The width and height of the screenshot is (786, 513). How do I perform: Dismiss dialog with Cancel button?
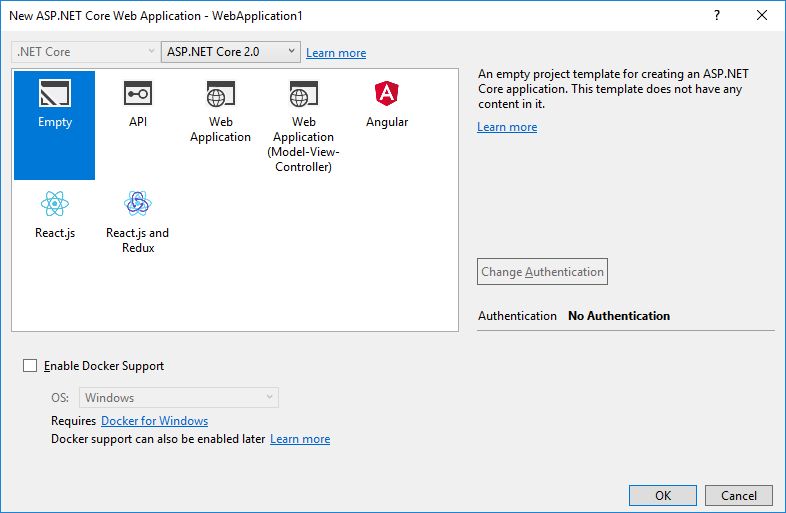739,495
